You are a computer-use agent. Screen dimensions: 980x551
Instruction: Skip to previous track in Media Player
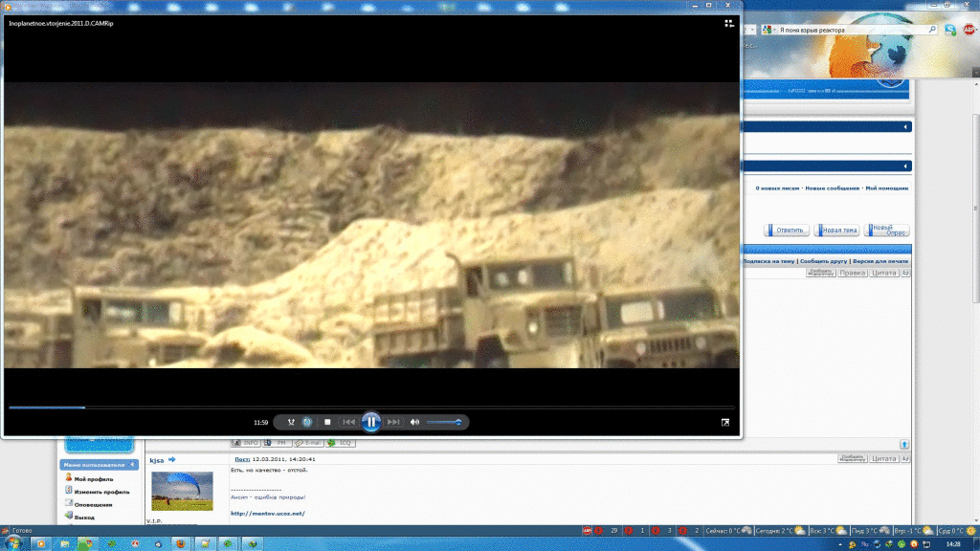click(348, 422)
